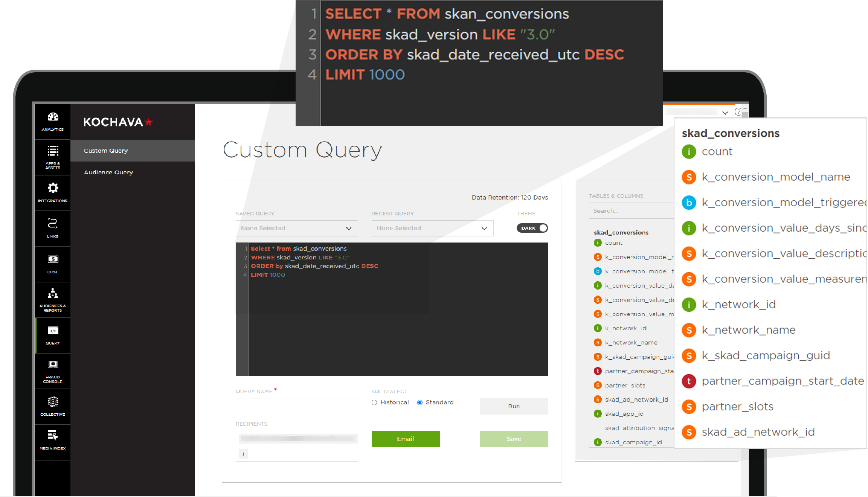The width and height of the screenshot is (868, 497).
Task: Open the Media Index icon
Action: coord(53,435)
